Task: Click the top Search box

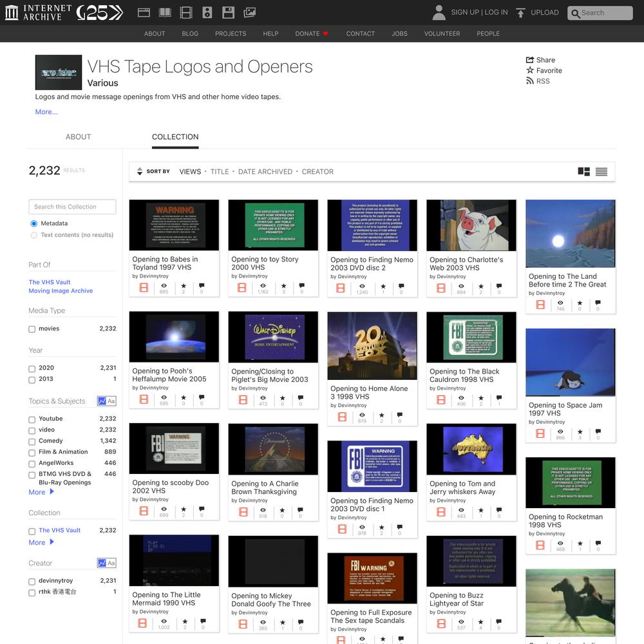Action: point(600,13)
